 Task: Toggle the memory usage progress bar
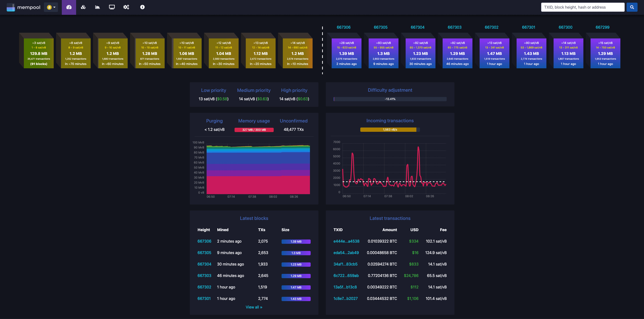(254, 129)
